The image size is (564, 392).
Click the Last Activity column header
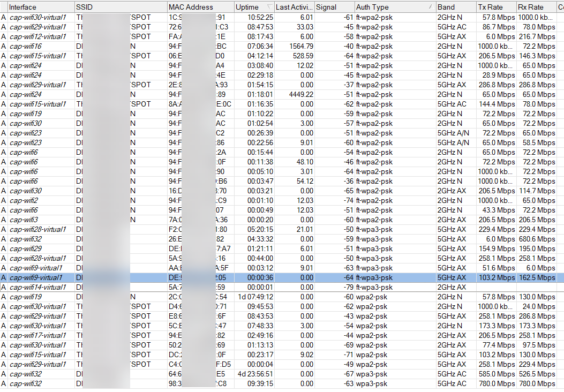point(294,7)
